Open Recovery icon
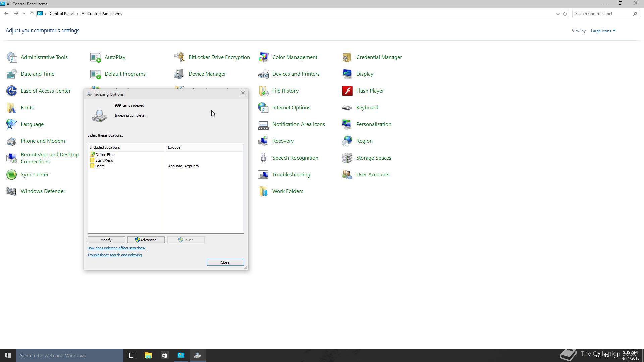This screenshot has height=362, width=644. 263,141
